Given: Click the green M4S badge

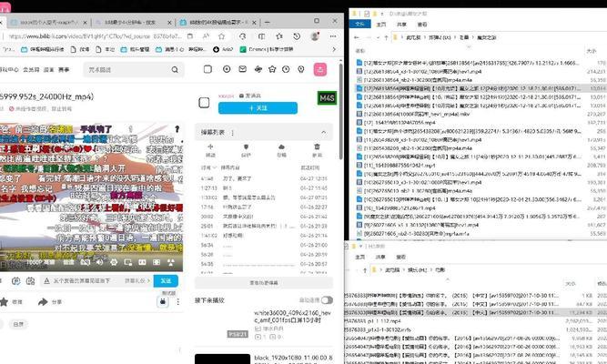Looking at the screenshot, I should [x=327, y=98].
